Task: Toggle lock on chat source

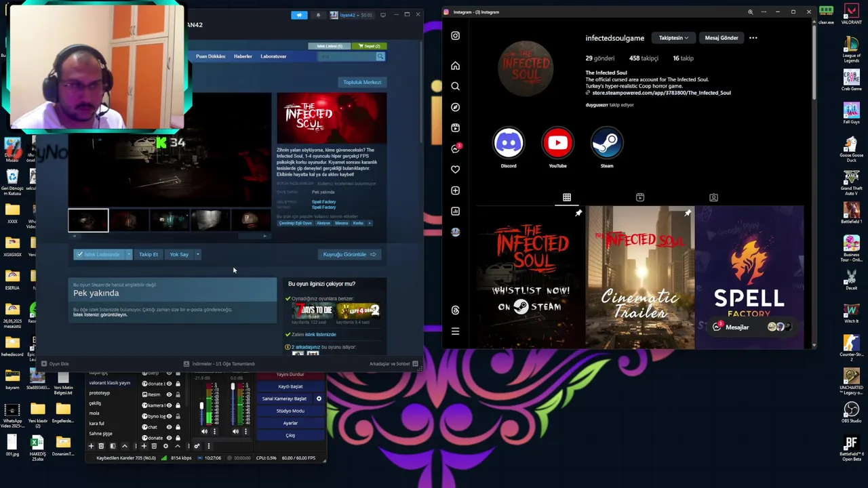Action: 178,427
